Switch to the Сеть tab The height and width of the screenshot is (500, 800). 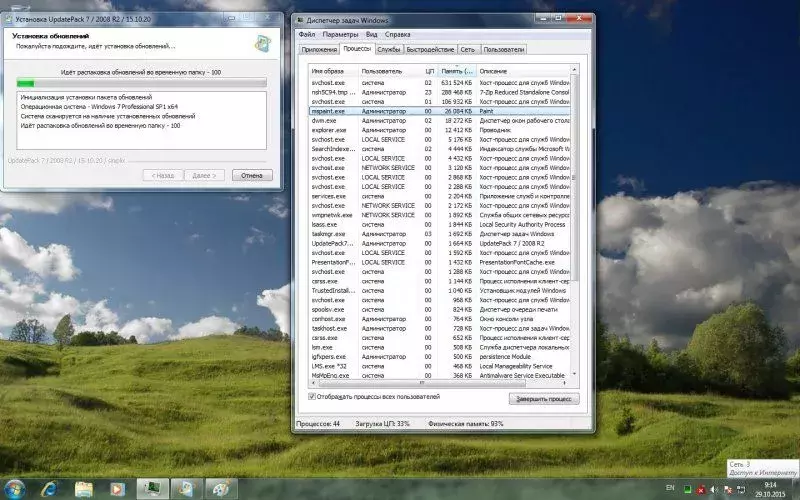pyautogui.click(x=467, y=49)
